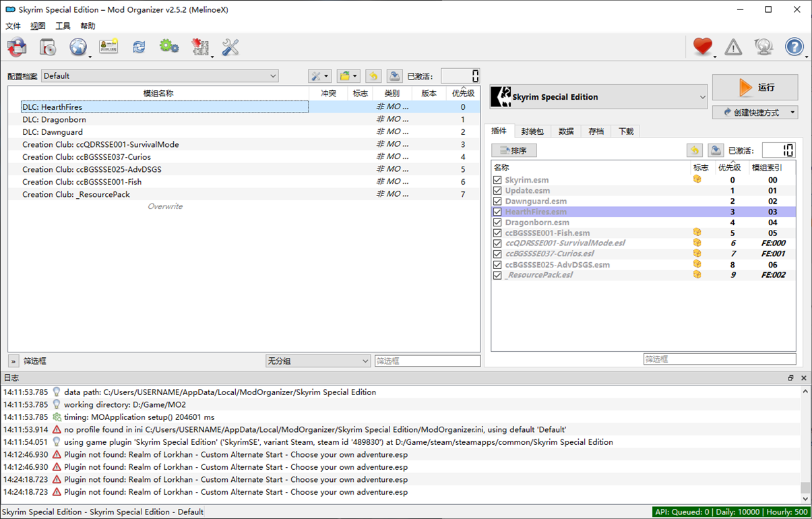Click the flag icon on ccQDRSSE001-SurvivalMode.esl row
Screen dimensions: 812x519
(697, 243)
